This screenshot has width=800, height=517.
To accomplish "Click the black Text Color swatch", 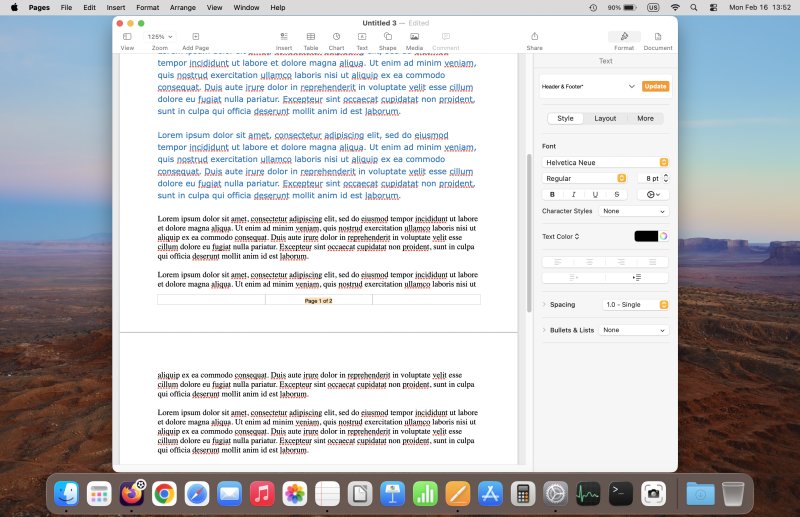I will [646, 236].
